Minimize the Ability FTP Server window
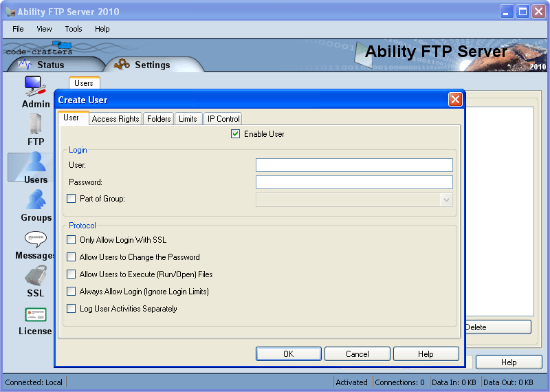 [x=506, y=12]
